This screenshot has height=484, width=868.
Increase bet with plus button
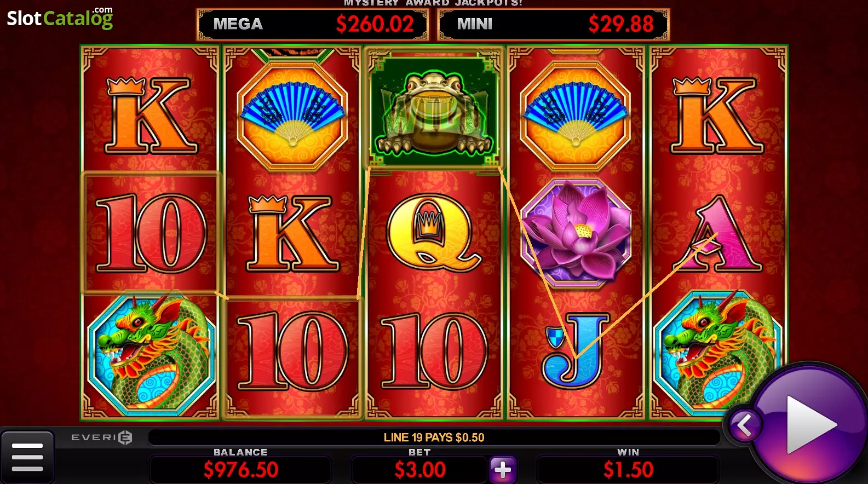pyautogui.click(x=503, y=469)
